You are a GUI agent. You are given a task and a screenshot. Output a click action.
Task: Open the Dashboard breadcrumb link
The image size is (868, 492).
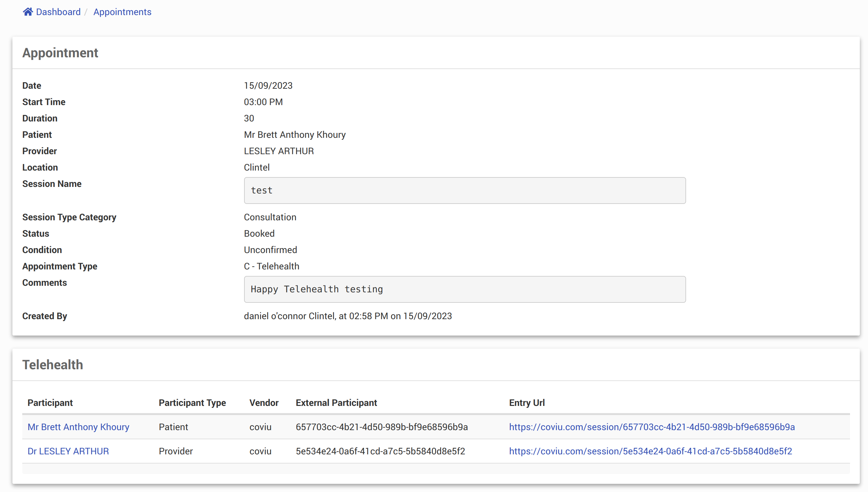click(58, 12)
